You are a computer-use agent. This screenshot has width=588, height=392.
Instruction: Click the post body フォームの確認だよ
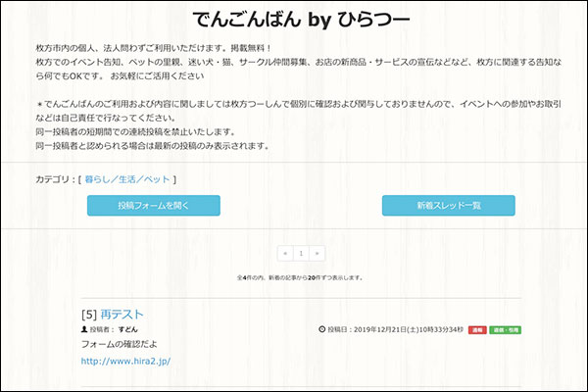click(x=119, y=345)
